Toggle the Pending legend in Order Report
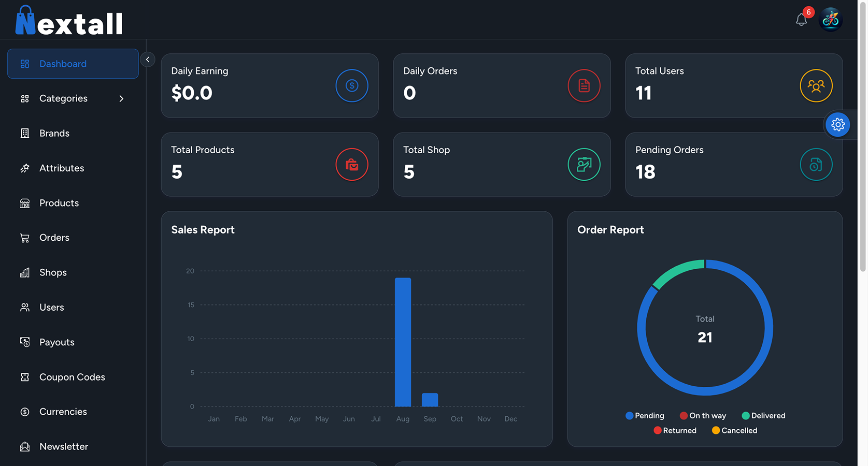The width and height of the screenshot is (868, 466). (x=645, y=415)
